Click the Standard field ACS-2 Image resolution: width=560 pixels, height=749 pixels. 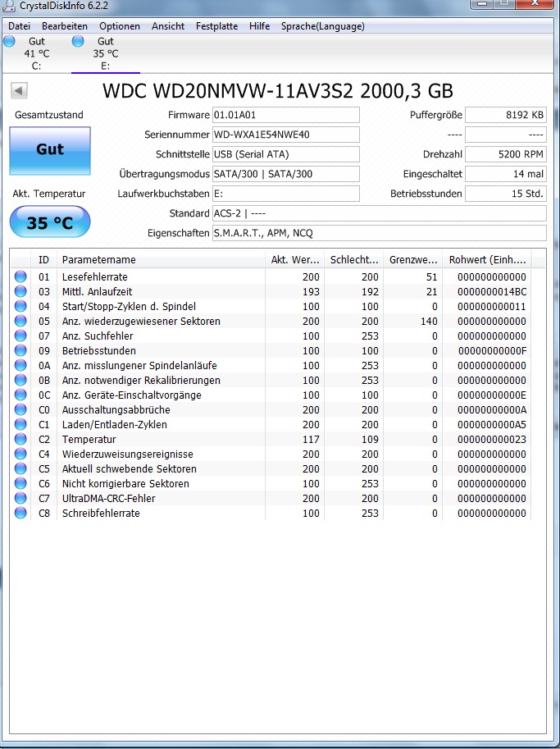(380, 213)
